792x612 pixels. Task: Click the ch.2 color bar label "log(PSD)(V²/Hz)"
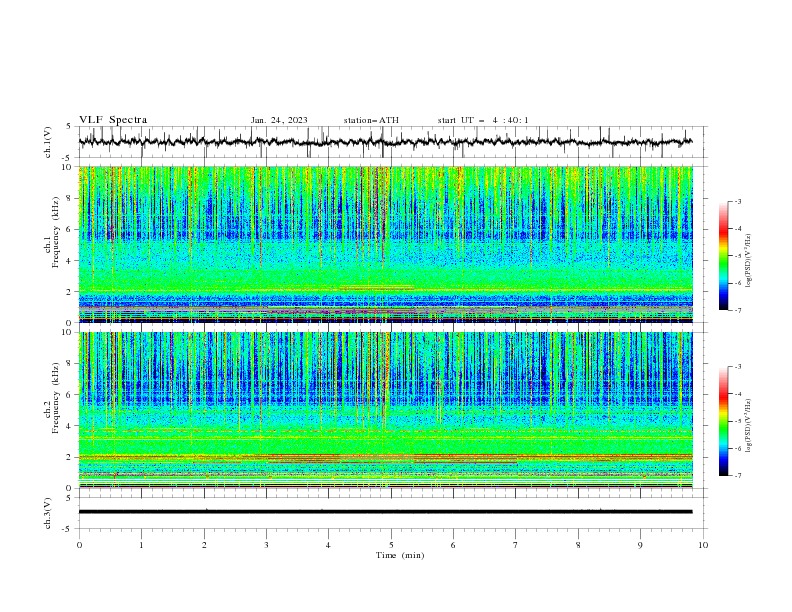tap(749, 426)
